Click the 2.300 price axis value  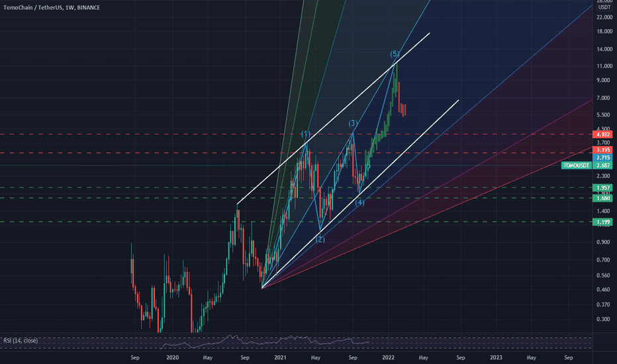pos(603,176)
